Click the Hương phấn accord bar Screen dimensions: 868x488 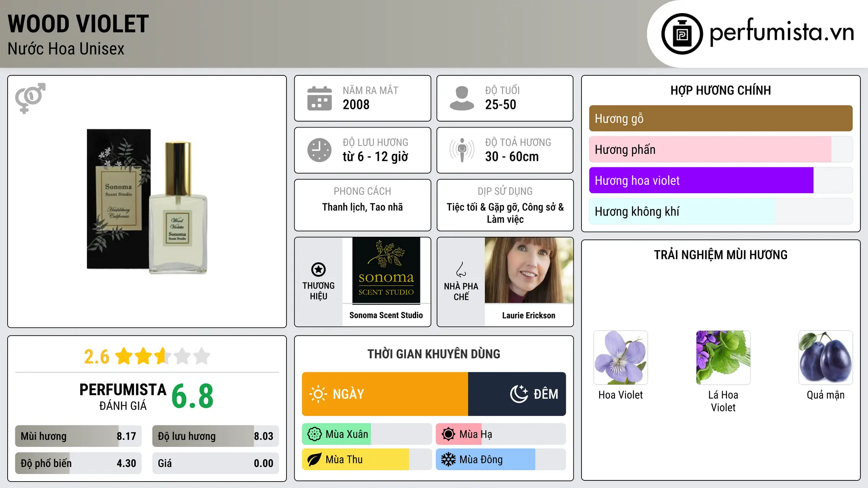[x=721, y=150]
